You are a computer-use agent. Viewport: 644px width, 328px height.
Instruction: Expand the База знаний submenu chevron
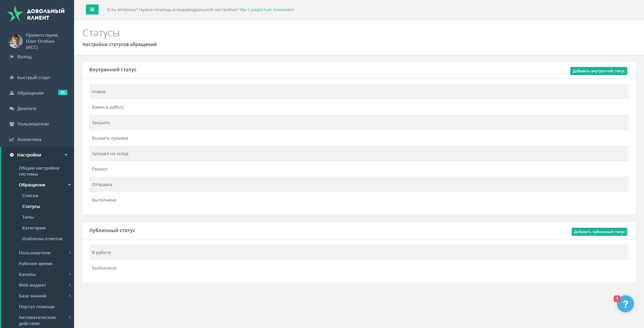point(70,296)
